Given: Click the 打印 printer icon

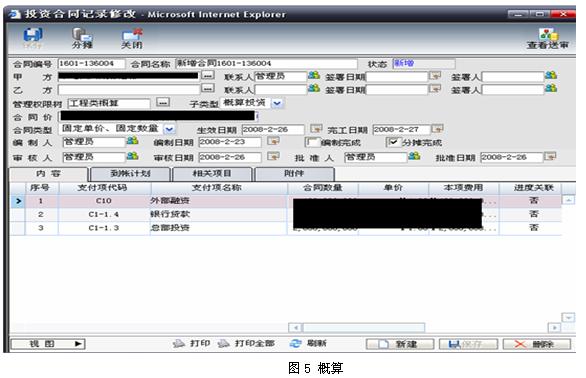Looking at the screenshot, I should (179, 343).
